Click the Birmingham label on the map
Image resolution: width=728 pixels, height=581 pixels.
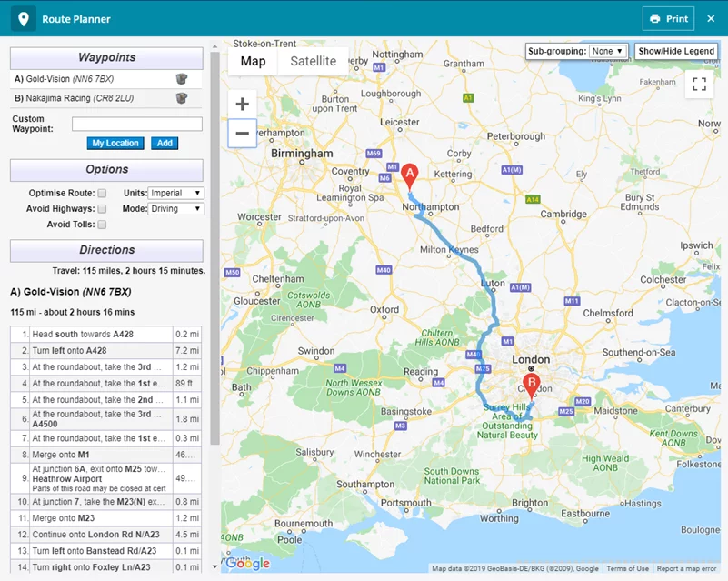click(302, 154)
